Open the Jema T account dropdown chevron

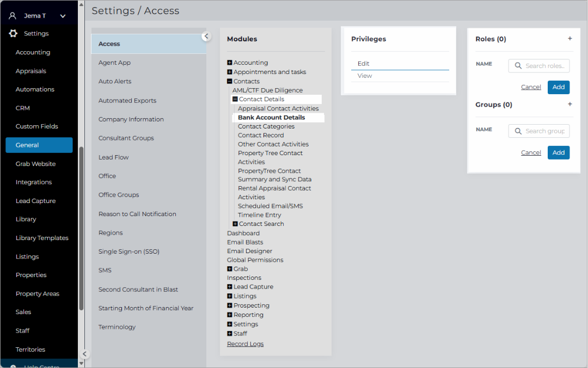(63, 16)
